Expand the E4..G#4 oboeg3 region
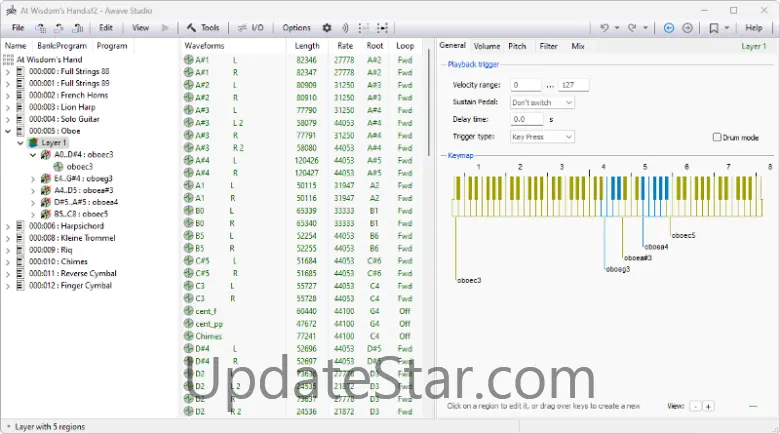This screenshot has height=434, width=780. click(33, 179)
